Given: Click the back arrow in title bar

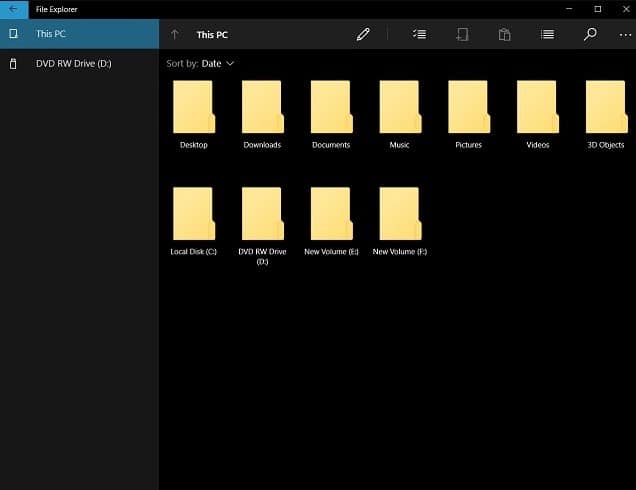Looking at the screenshot, I should pyautogui.click(x=14, y=9).
